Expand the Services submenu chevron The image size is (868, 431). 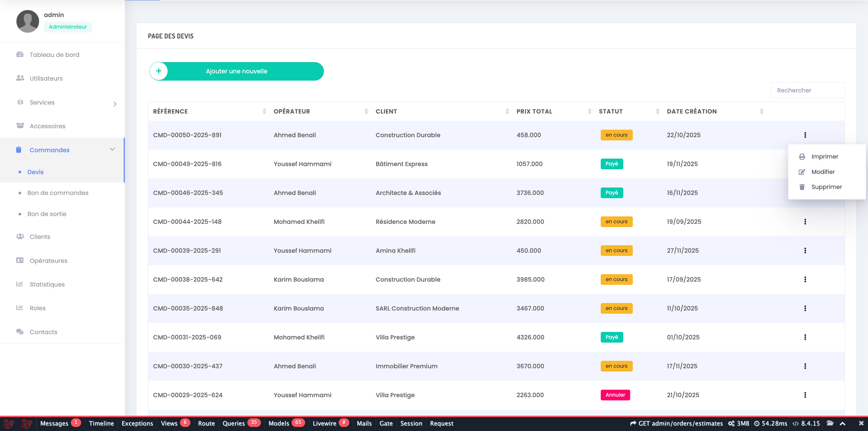pyautogui.click(x=115, y=104)
